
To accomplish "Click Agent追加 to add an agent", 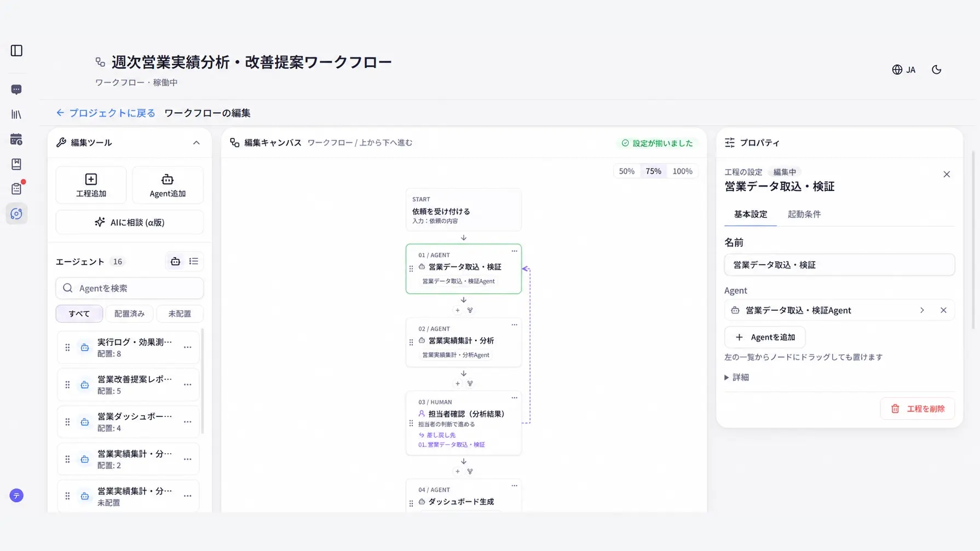I will tap(168, 185).
